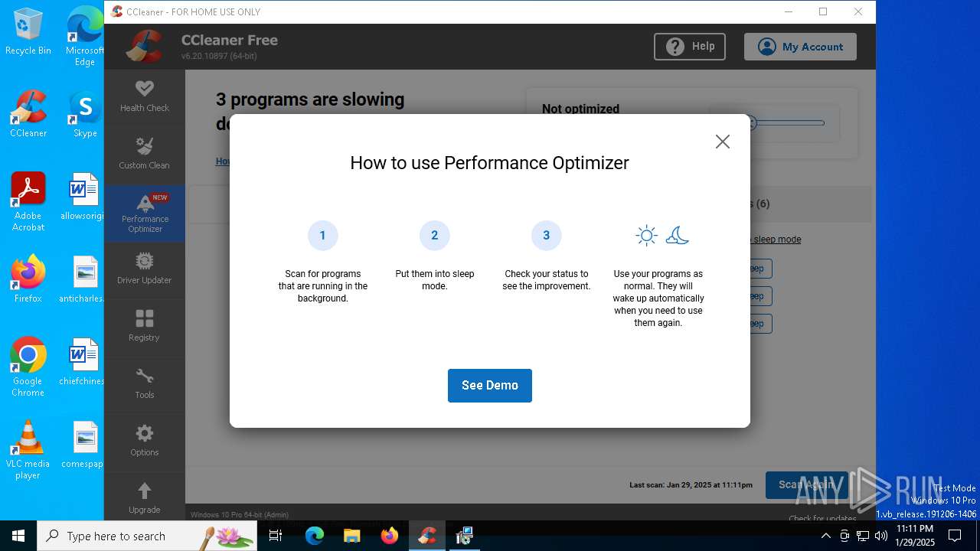Open Recycle Bin desktop icon
Screen dimensions: 980x551
28,32
